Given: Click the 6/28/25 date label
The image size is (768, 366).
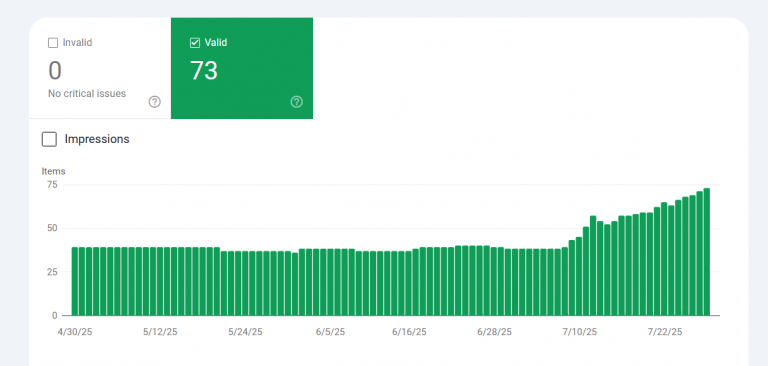Looking at the screenshot, I should click(x=494, y=332).
